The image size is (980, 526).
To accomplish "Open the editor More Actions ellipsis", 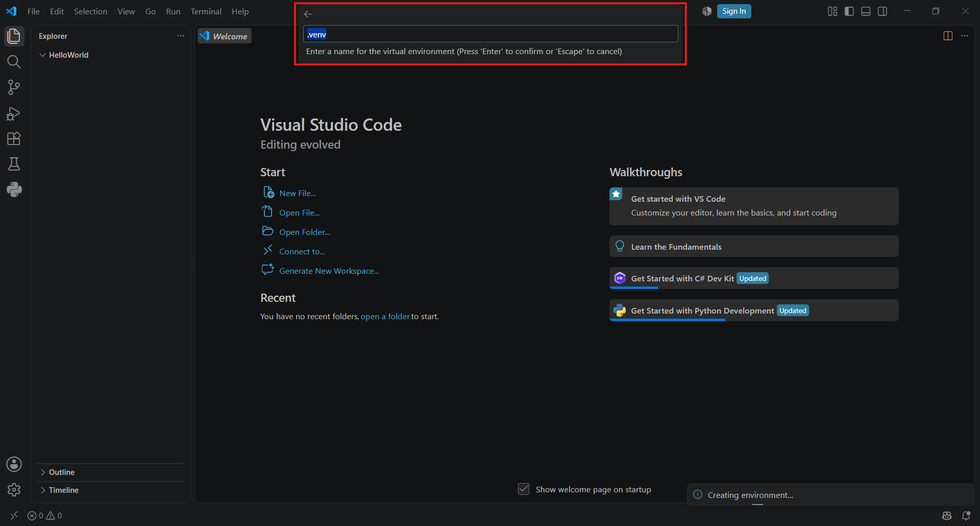I will [965, 36].
